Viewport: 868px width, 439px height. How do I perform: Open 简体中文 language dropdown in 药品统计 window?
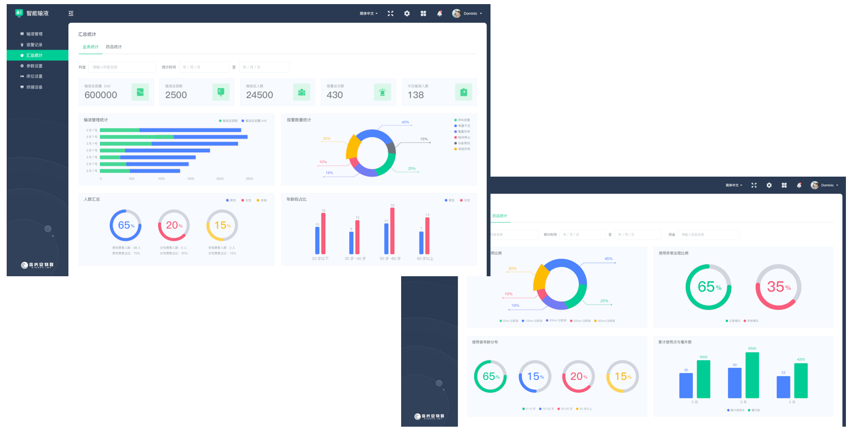point(734,185)
